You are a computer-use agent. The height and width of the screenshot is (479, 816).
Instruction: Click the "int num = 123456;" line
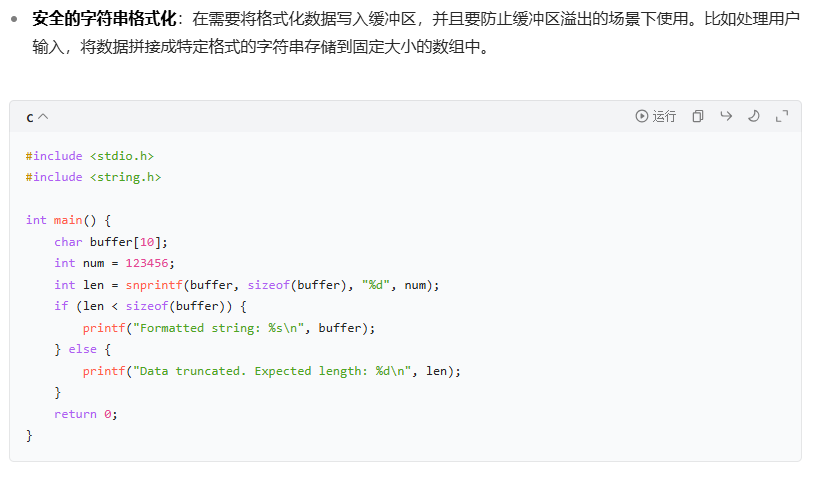(x=114, y=263)
